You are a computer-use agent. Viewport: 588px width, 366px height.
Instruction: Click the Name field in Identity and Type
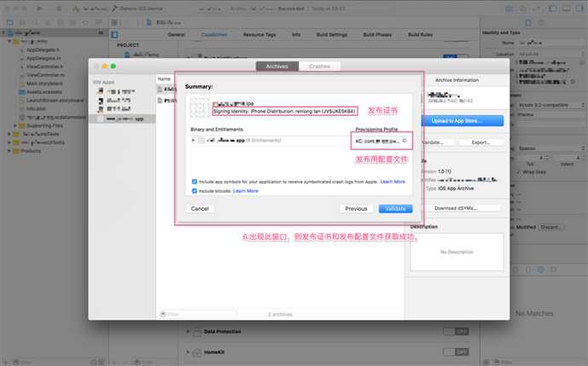550,43
